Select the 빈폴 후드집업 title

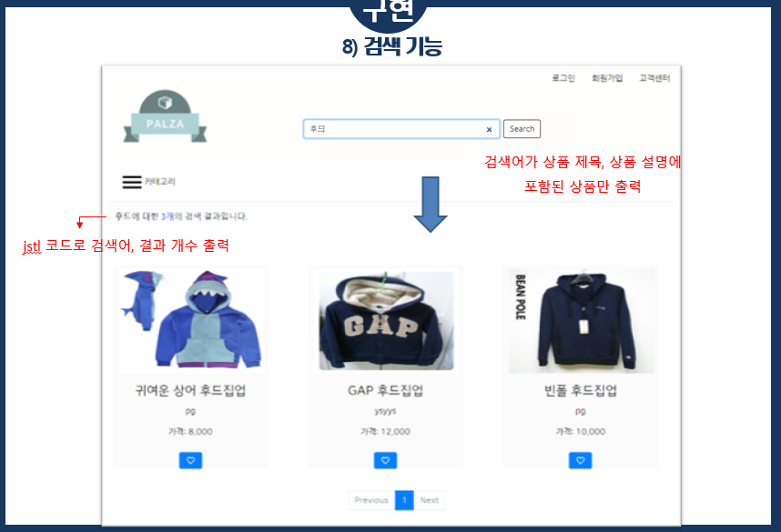[580, 390]
